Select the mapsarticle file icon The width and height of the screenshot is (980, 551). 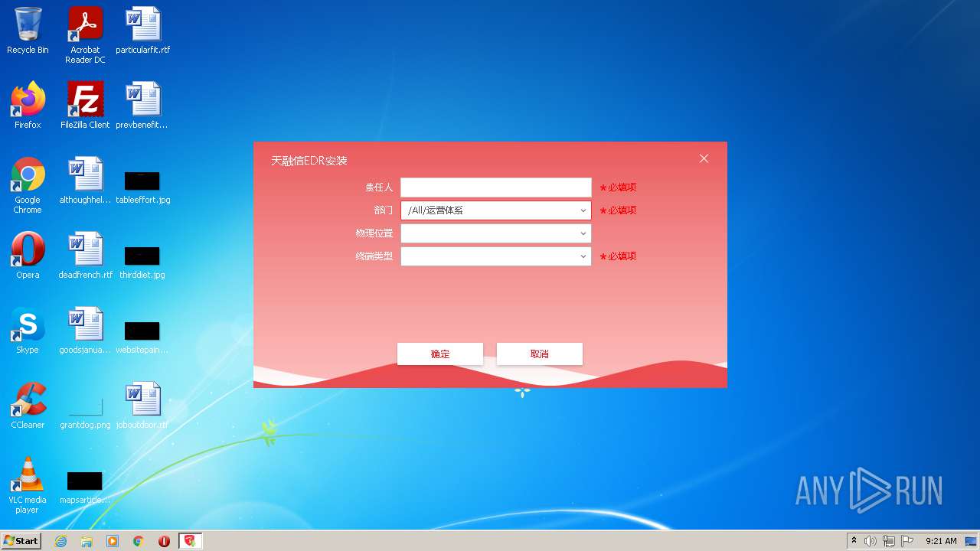[x=85, y=487]
